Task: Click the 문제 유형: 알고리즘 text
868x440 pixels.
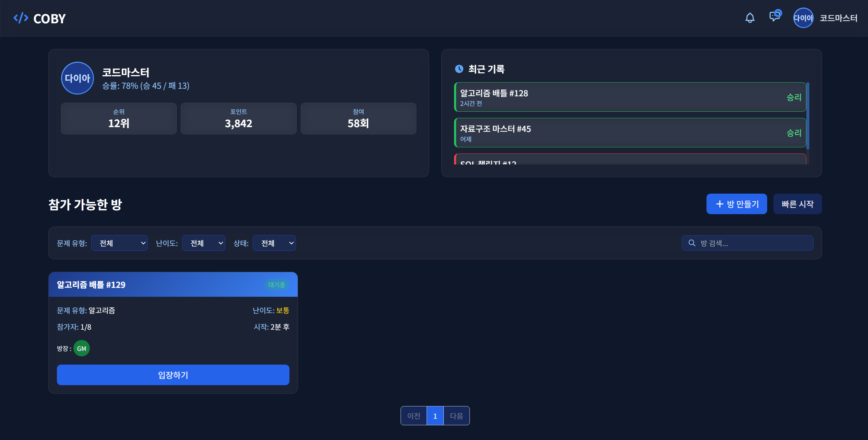Action: [x=86, y=310]
